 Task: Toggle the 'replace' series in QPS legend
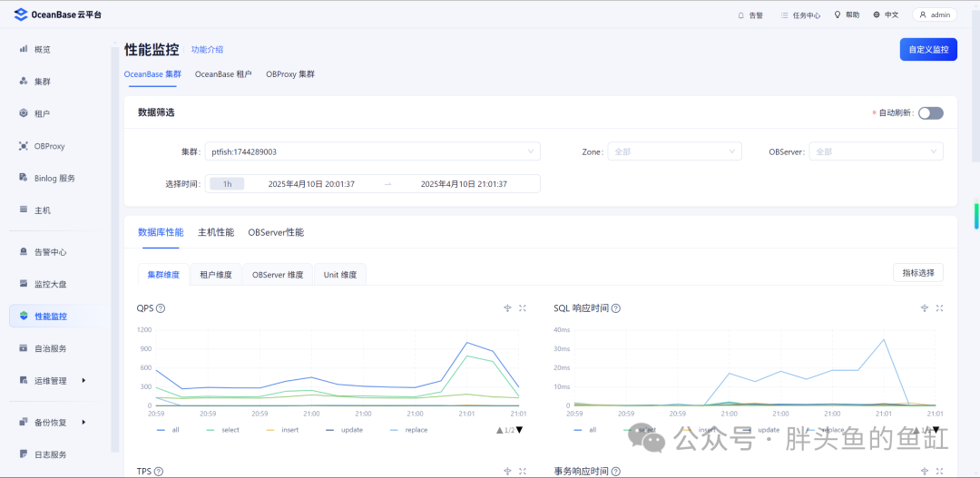407,430
